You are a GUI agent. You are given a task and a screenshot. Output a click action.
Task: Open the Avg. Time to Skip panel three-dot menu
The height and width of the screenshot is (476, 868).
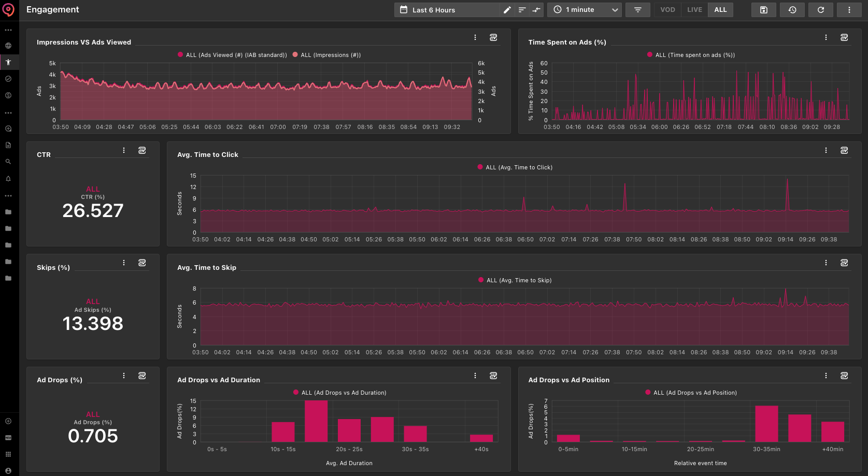click(x=826, y=263)
